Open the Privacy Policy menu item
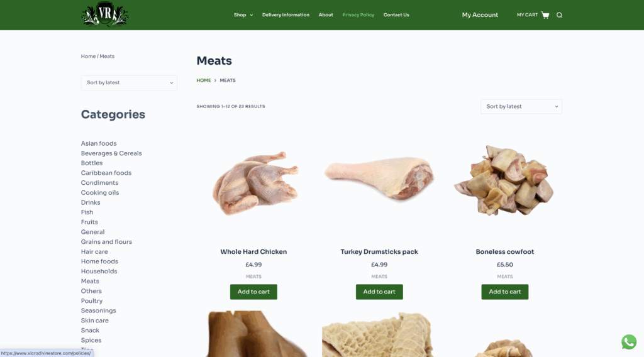The image size is (644, 357). tap(358, 15)
